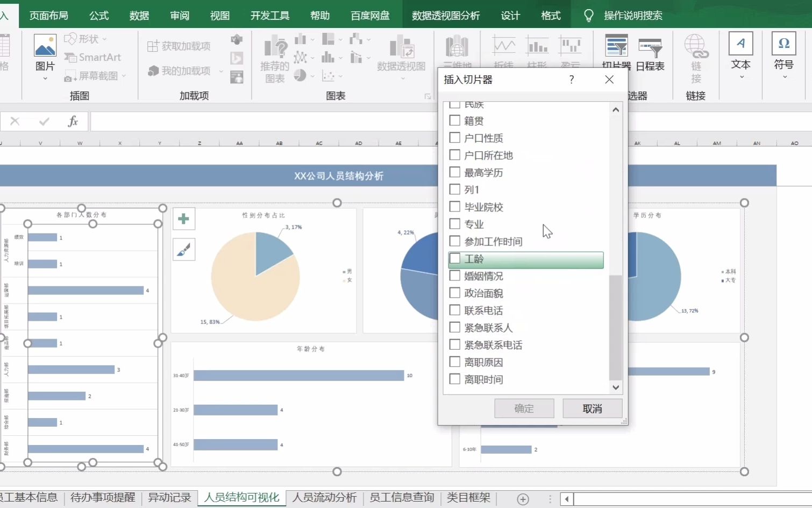Open dropdown arrow next to 我的加载项
The image size is (812, 508).
221,71
